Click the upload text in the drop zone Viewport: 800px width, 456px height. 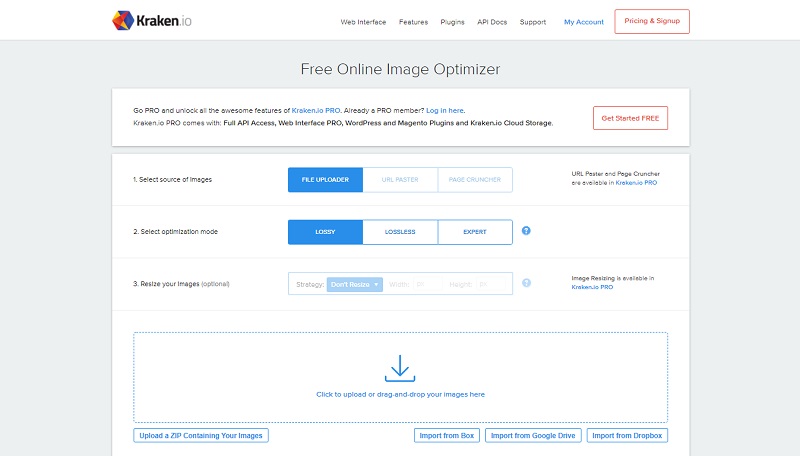(401, 394)
